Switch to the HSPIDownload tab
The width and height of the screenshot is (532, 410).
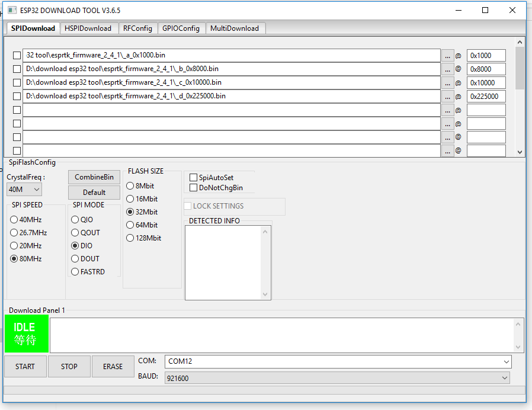point(88,28)
